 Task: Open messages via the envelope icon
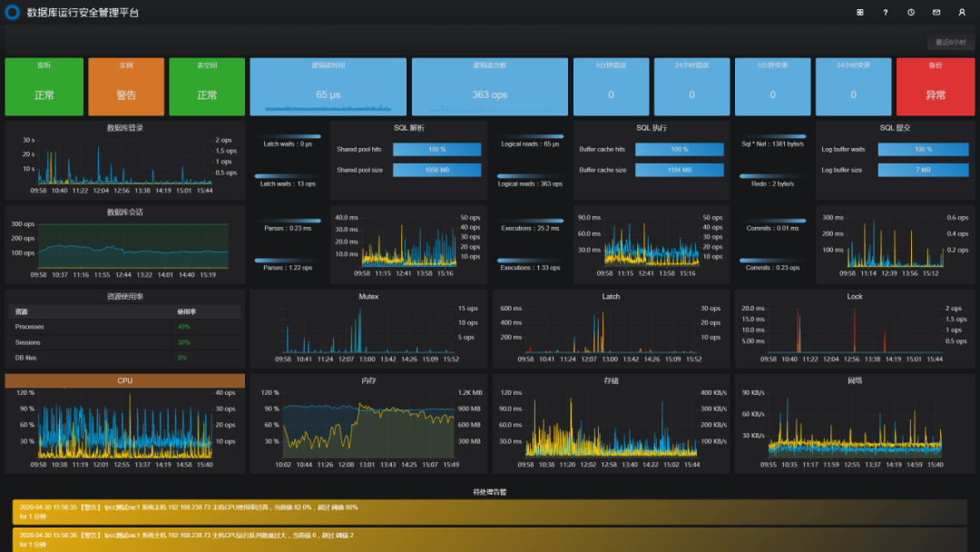936,13
